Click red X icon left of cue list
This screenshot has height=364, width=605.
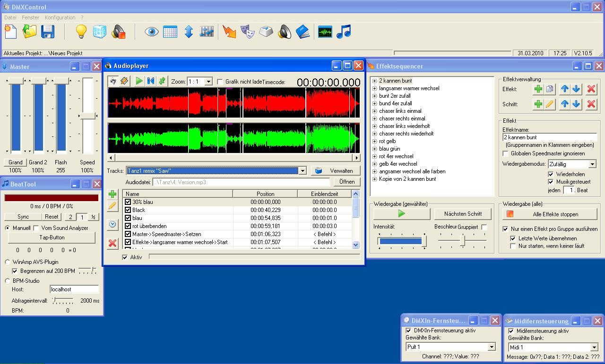pos(112,243)
